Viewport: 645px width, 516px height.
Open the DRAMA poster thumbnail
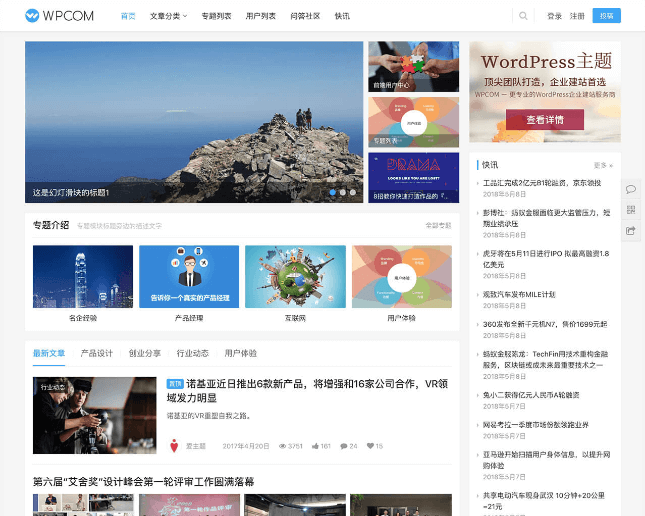414,178
